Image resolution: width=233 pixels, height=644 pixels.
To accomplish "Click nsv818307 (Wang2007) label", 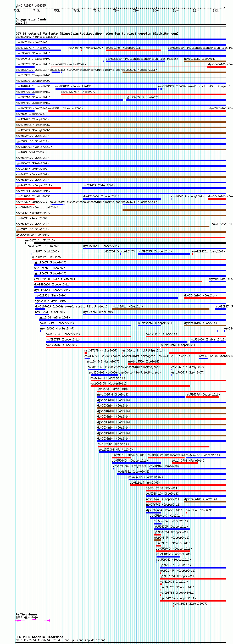I will (31, 202).
